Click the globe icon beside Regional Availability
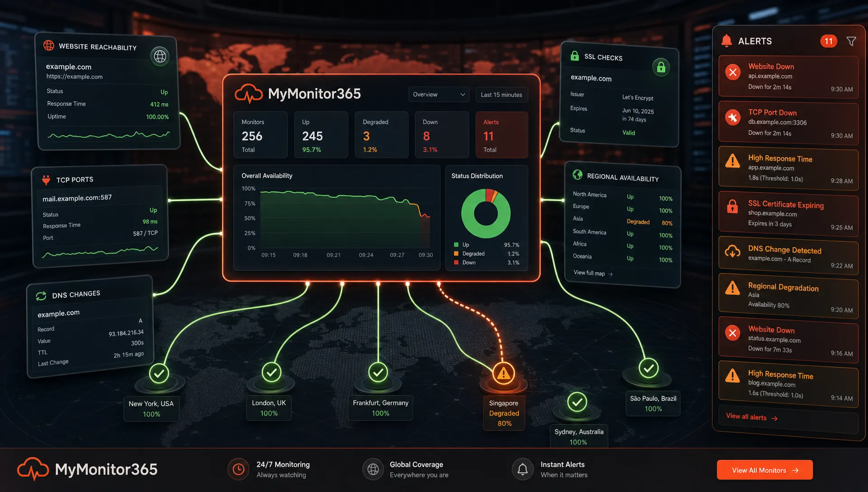This screenshot has height=492, width=868. pos(577,175)
